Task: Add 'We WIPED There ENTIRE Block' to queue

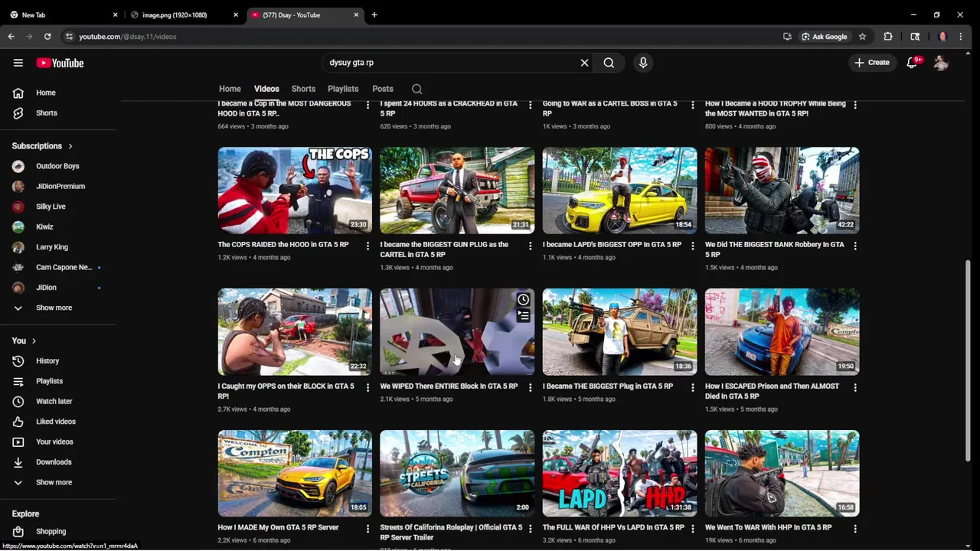Action: (523, 316)
